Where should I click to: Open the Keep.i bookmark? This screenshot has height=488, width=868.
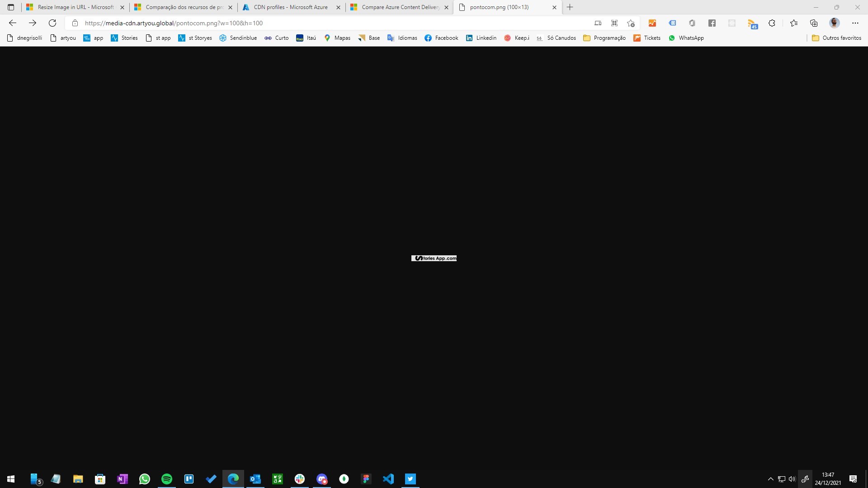pos(517,38)
